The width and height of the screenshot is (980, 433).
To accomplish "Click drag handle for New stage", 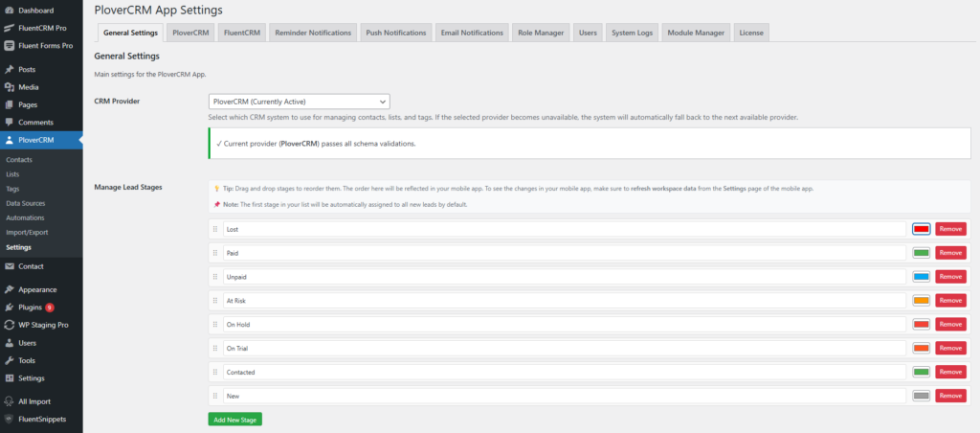I will pos(215,396).
